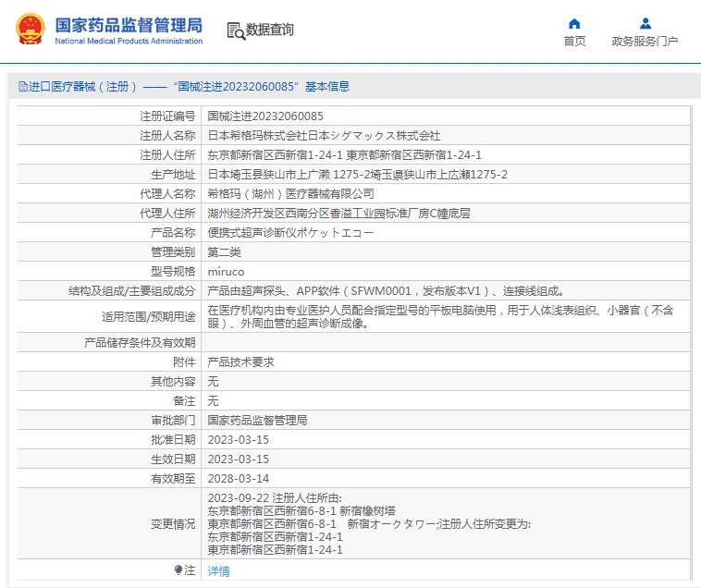Click the 变更情况 change record text
701x588 pixels.
[369, 523]
